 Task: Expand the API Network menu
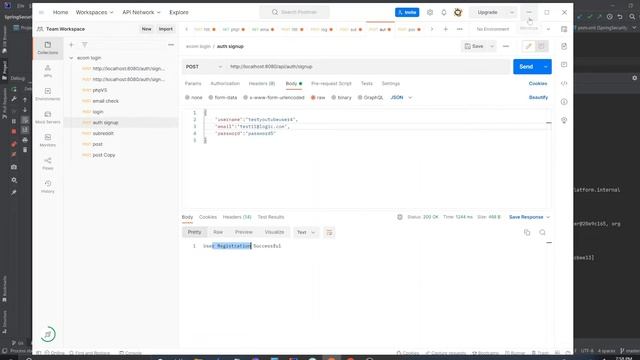[x=141, y=12]
